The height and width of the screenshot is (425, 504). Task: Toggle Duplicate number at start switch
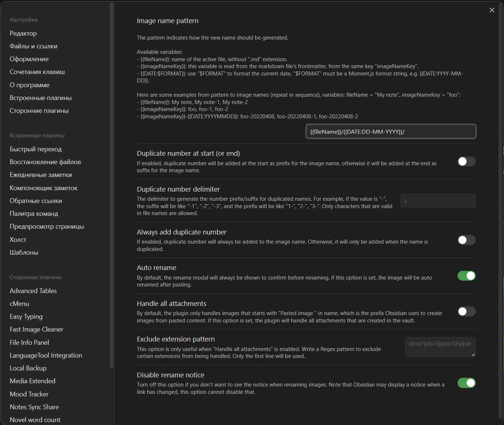click(467, 162)
